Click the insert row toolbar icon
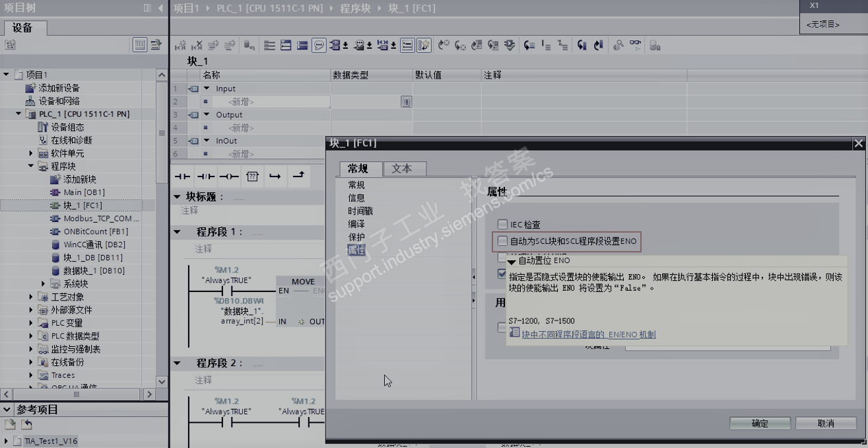Image resolution: width=868 pixels, height=448 pixels. click(213, 46)
